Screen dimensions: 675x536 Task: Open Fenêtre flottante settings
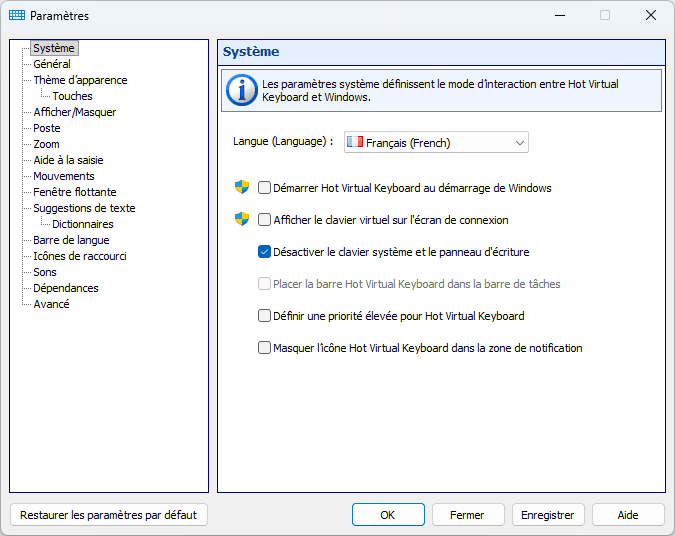[x=75, y=192]
